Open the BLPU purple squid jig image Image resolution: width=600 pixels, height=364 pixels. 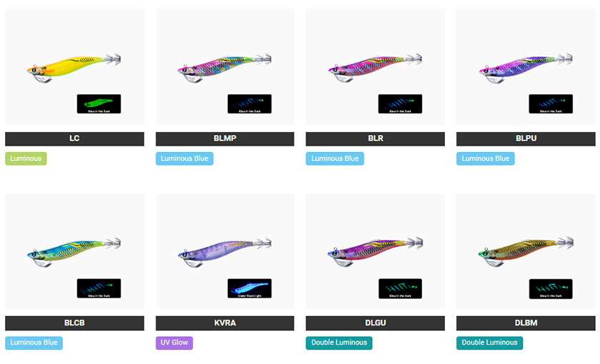pyautogui.click(x=526, y=66)
